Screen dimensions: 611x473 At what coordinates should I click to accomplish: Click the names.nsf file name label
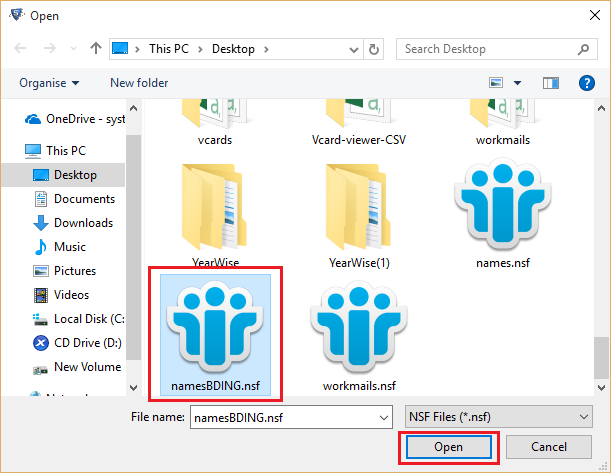pyautogui.click(x=503, y=263)
